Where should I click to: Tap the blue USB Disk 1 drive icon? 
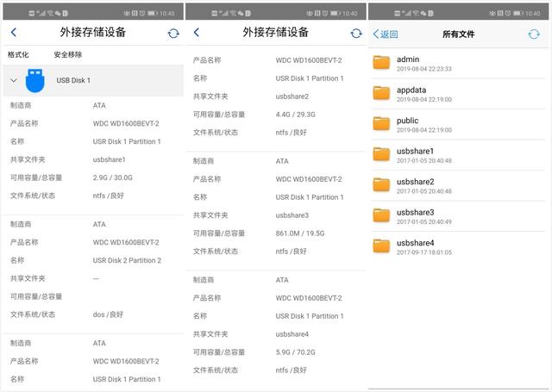click(34, 80)
